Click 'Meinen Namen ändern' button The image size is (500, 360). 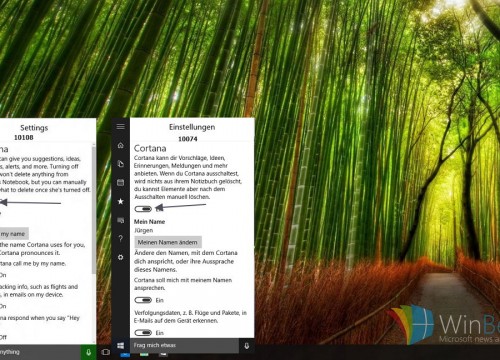pos(168,242)
